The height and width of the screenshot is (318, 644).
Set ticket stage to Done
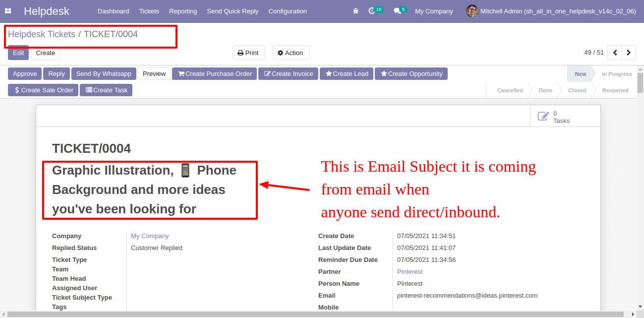coord(545,90)
